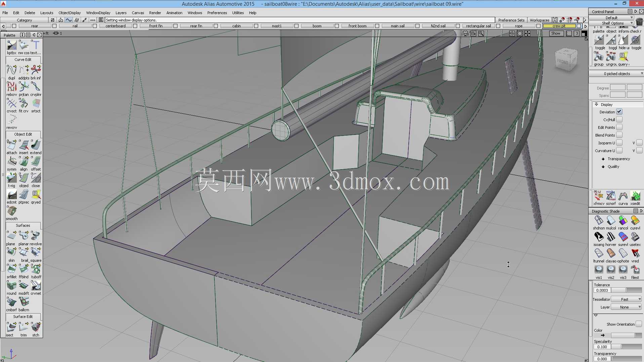Enable the Edit Points checkbox
This screenshot has width=644, height=362.
point(619,127)
